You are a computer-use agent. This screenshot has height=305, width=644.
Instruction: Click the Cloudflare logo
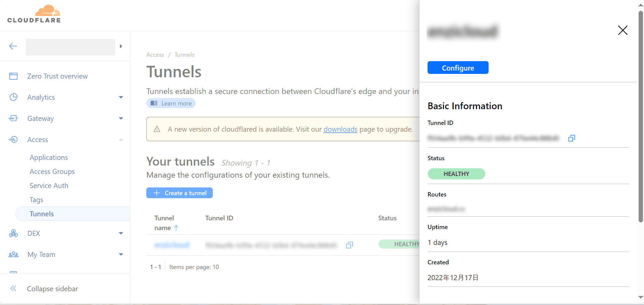pos(34,14)
